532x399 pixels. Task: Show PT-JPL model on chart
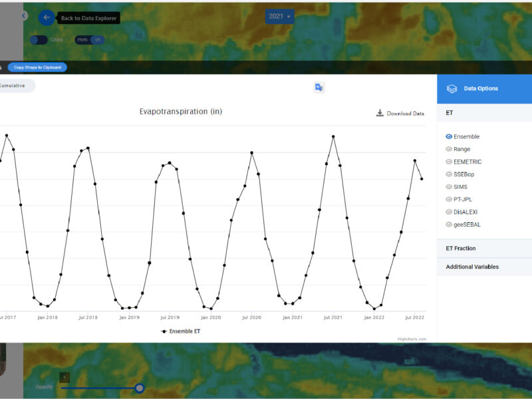pos(449,199)
